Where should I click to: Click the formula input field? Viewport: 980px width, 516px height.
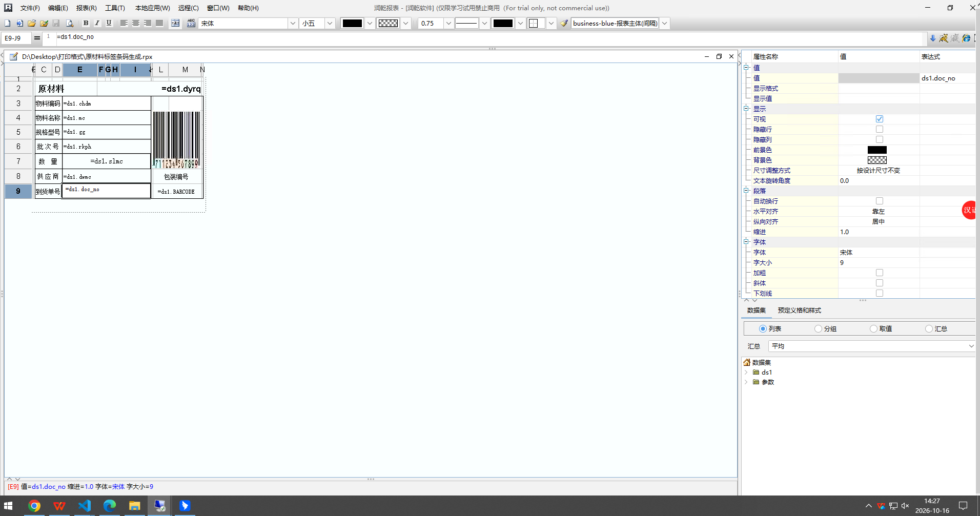tap(489, 38)
